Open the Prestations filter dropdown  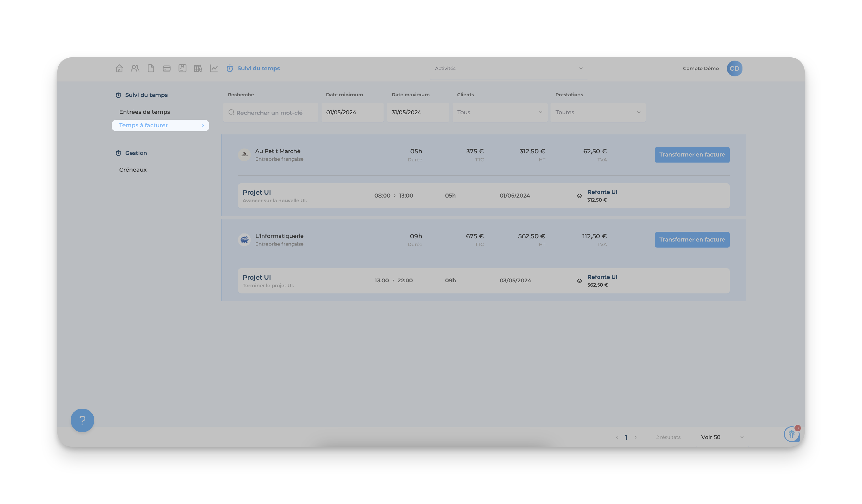click(598, 112)
